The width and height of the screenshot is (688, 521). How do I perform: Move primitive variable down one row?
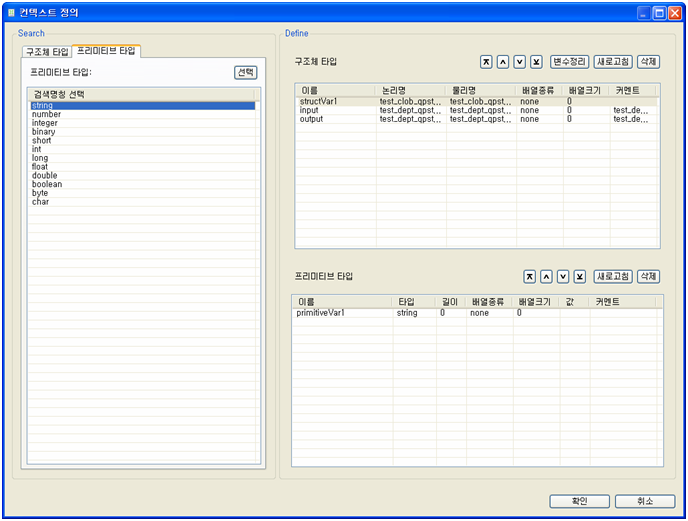[x=563, y=277]
